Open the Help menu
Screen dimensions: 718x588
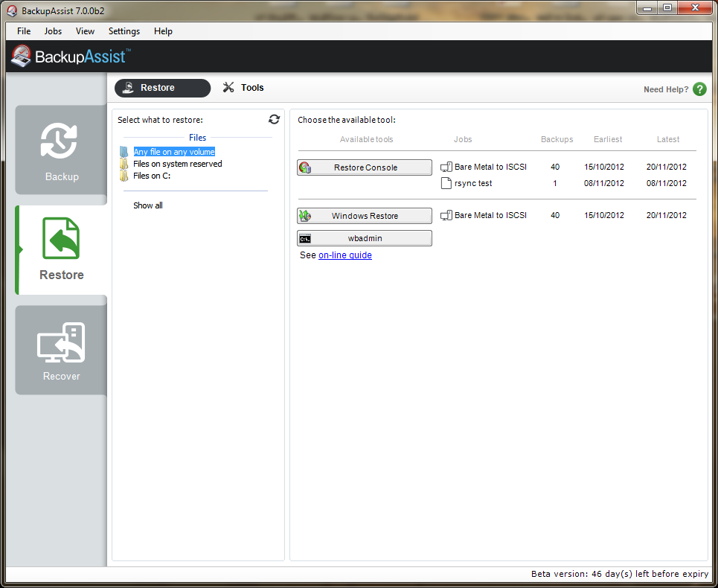coord(163,31)
